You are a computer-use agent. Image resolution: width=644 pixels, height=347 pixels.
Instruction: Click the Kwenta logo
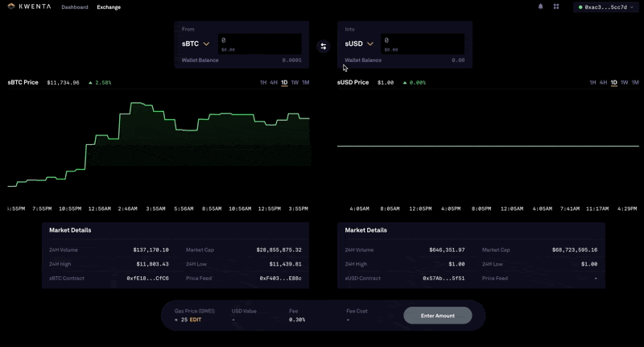pos(29,6)
